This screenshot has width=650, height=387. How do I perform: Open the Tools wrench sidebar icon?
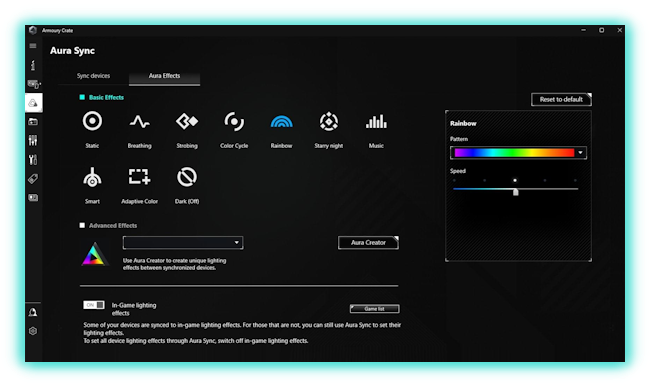[33, 160]
